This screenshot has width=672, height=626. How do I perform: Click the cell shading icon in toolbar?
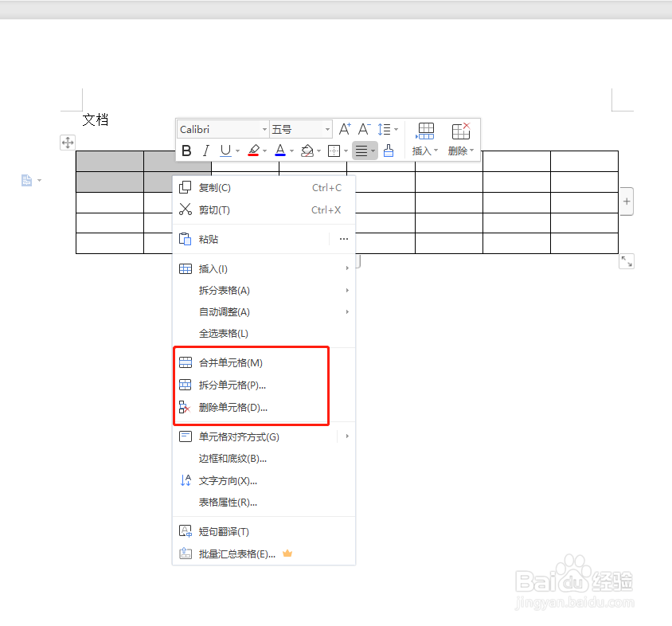309,151
